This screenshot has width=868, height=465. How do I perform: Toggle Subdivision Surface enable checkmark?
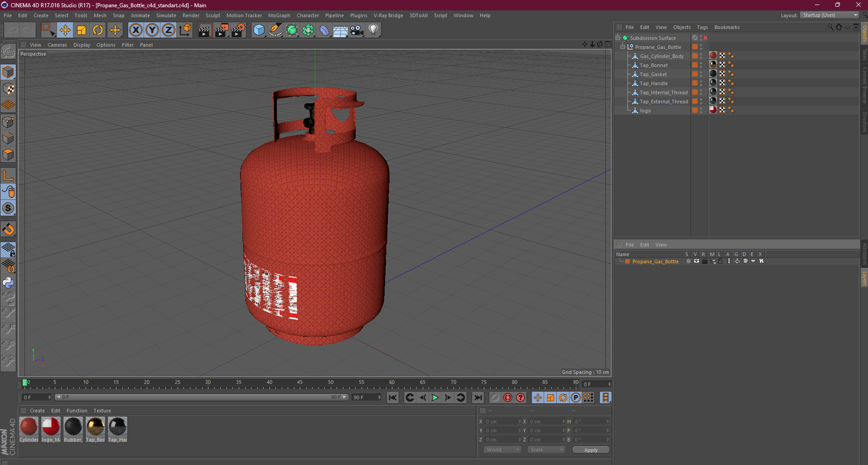705,38
